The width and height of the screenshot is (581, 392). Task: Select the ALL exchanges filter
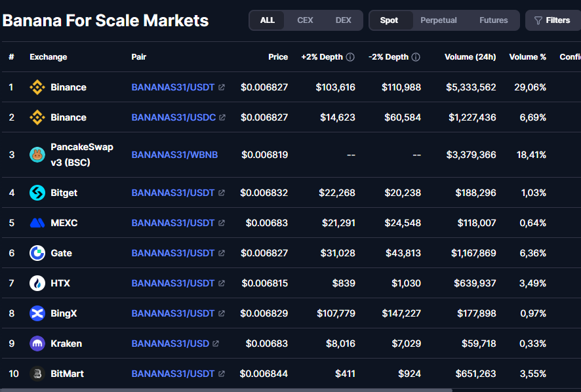(268, 20)
